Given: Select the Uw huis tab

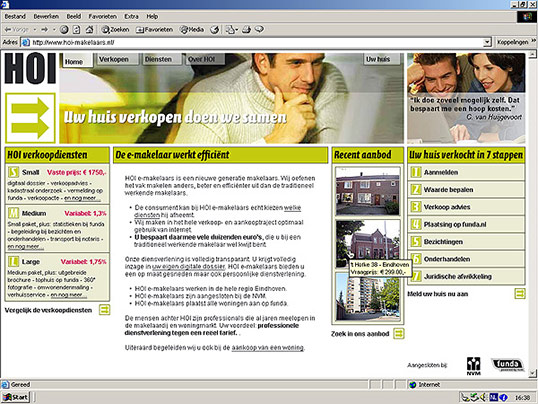Looking at the screenshot, I should (x=381, y=59).
